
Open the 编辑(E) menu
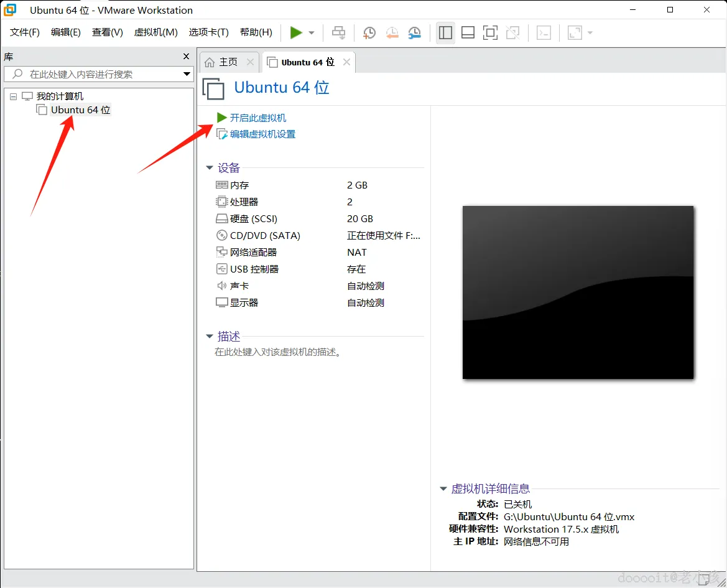66,32
